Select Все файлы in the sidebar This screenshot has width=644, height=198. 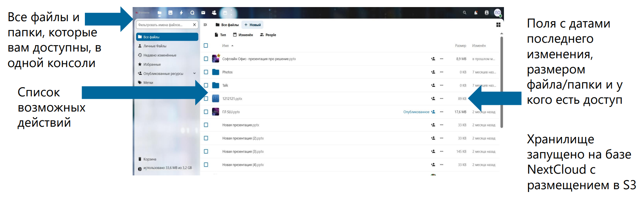(x=167, y=37)
